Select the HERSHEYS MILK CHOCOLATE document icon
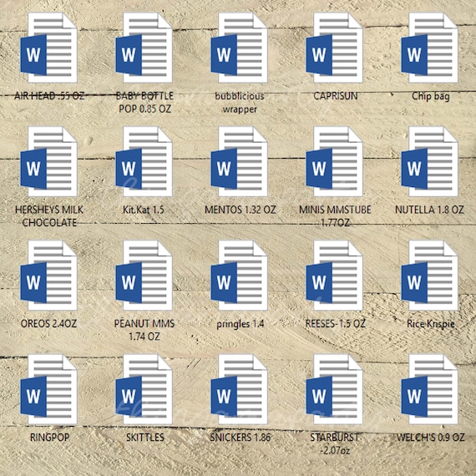Screen dimensions: 476x476 tap(48, 161)
